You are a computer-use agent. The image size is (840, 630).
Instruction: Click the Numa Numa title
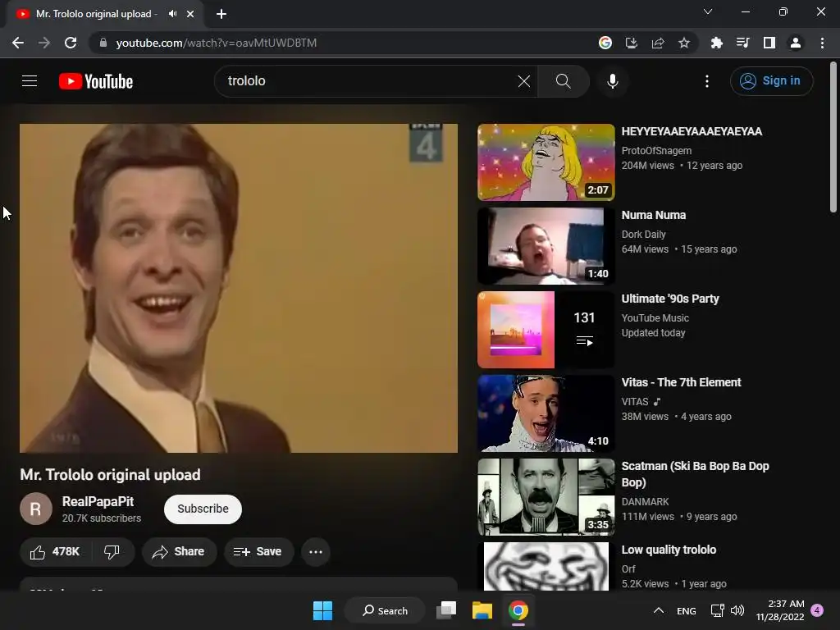[654, 215]
